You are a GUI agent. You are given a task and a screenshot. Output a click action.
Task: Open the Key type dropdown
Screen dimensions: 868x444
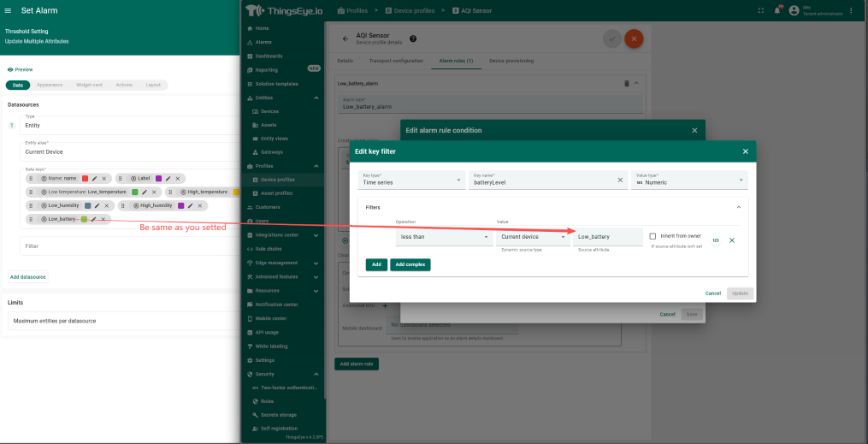pos(410,181)
